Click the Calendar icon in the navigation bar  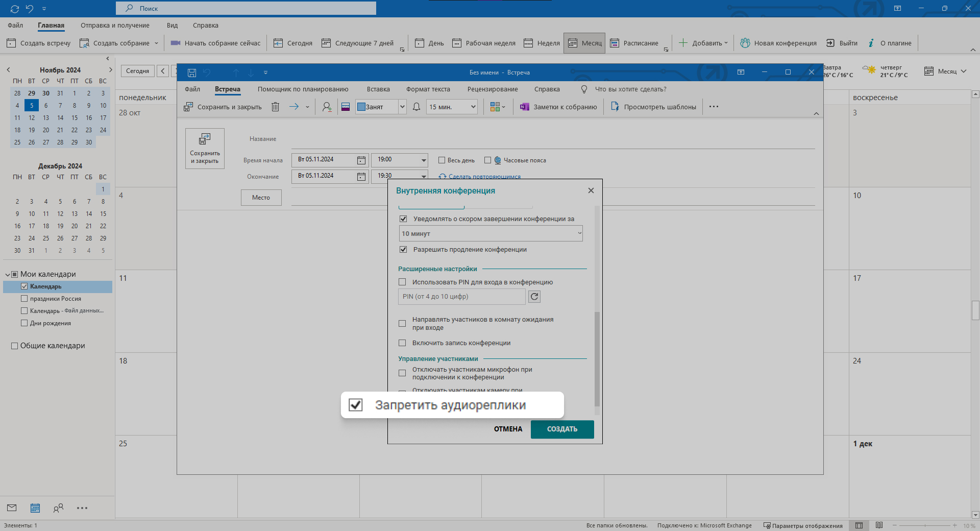point(35,508)
